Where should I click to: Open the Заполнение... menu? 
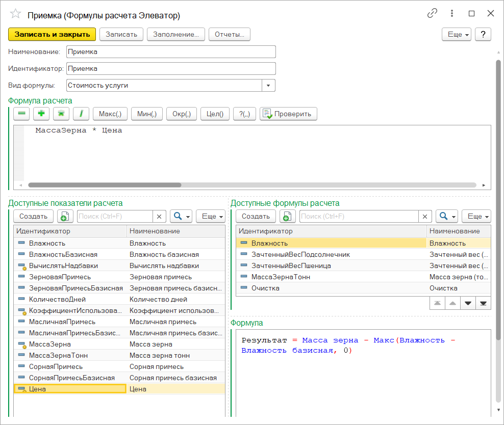176,34
